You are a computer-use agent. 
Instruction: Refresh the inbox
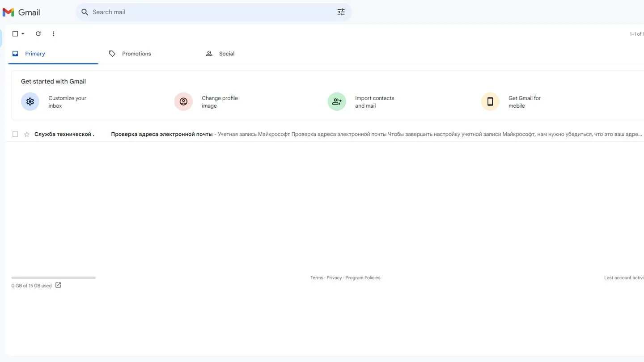pos(38,34)
